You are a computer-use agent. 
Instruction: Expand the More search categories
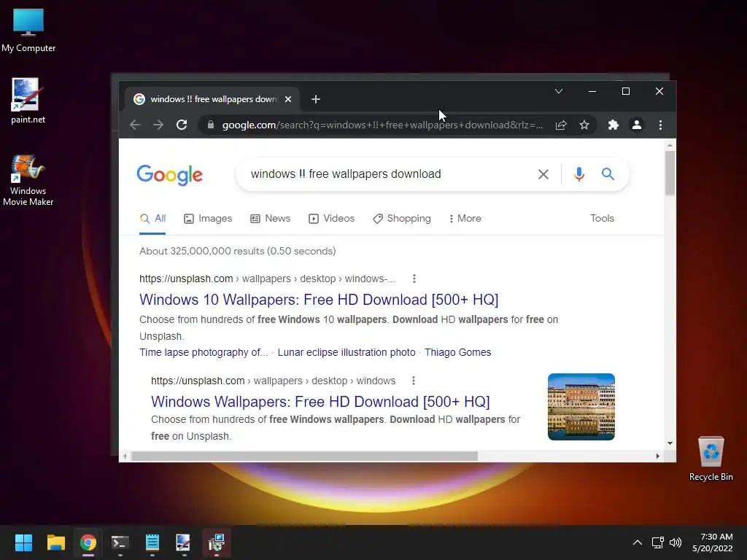[x=465, y=219]
